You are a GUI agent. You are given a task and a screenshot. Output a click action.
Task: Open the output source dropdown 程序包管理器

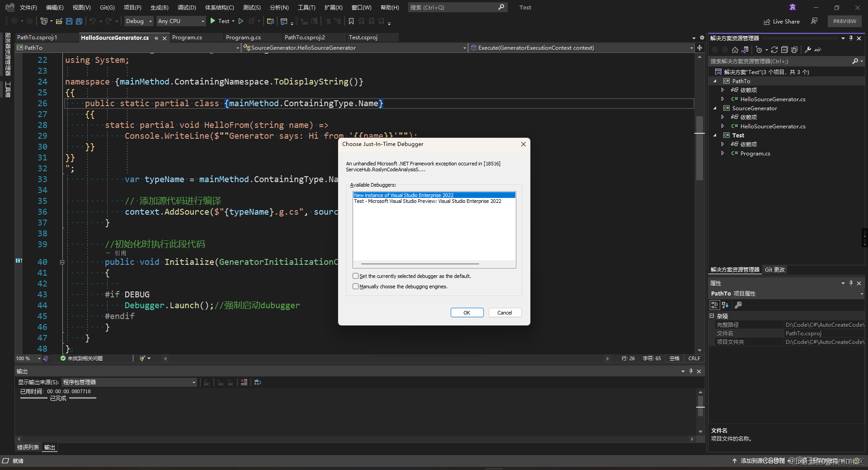click(x=129, y=382)
